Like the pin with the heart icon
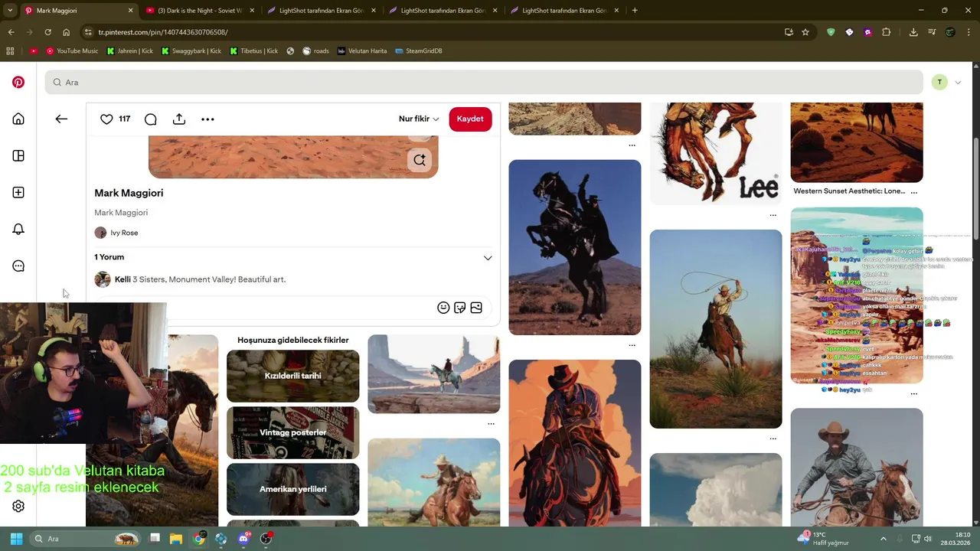Viewport: 980px width, 551px height. (x=106, y=119)
